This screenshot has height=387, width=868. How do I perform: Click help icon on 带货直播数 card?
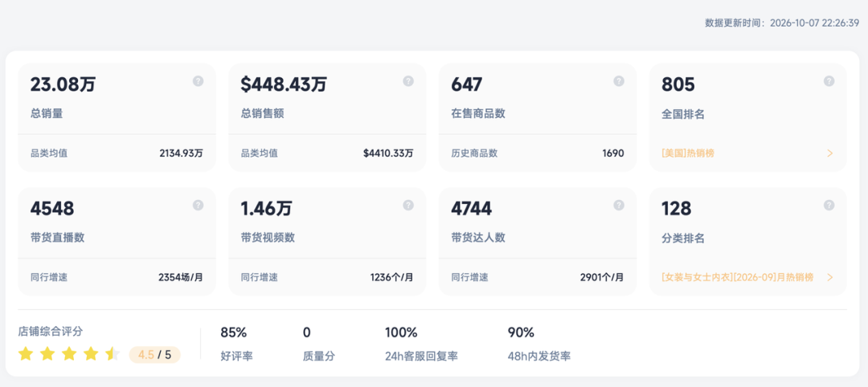[198, 205]
